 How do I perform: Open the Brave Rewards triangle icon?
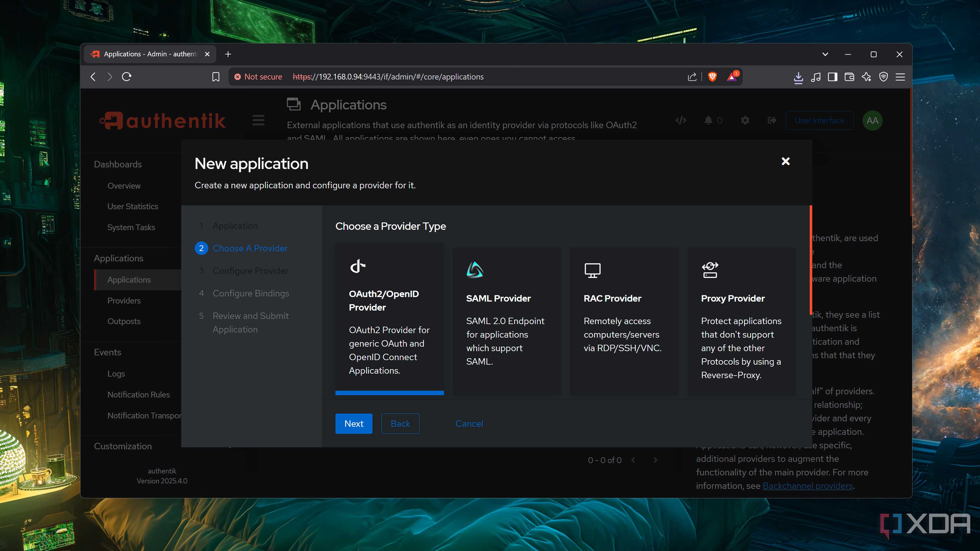click(732, 77)
